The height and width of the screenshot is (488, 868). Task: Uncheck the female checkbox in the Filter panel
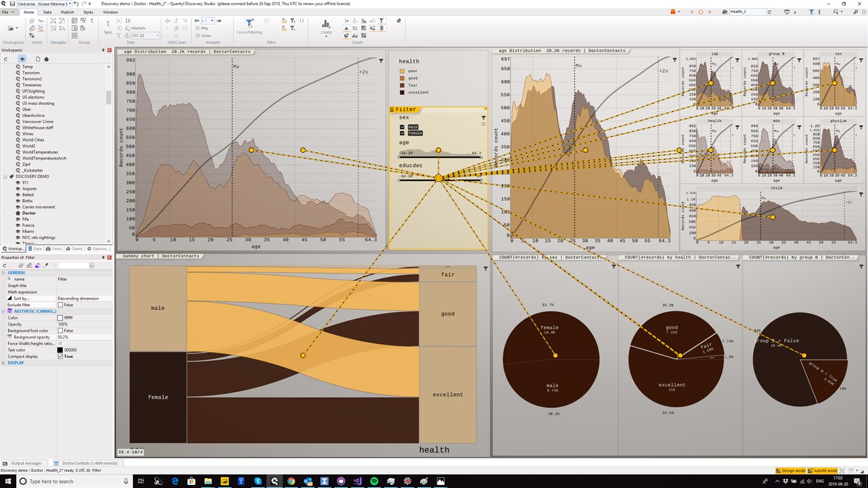(x=402, y=133)
